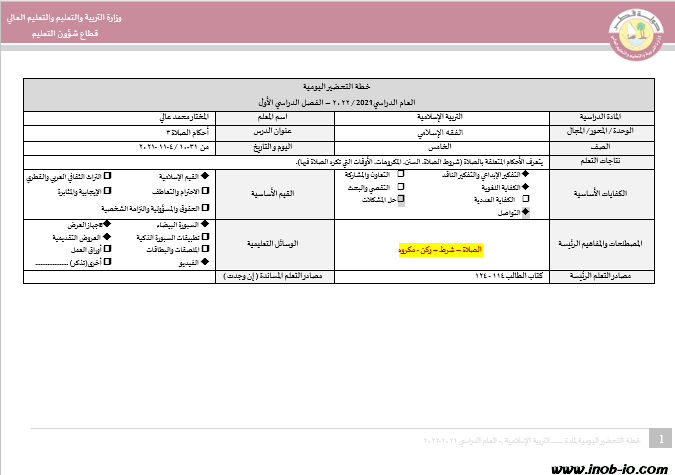Check the الكفاية العددية checkbox
The image size is (675, 475).
526,200
